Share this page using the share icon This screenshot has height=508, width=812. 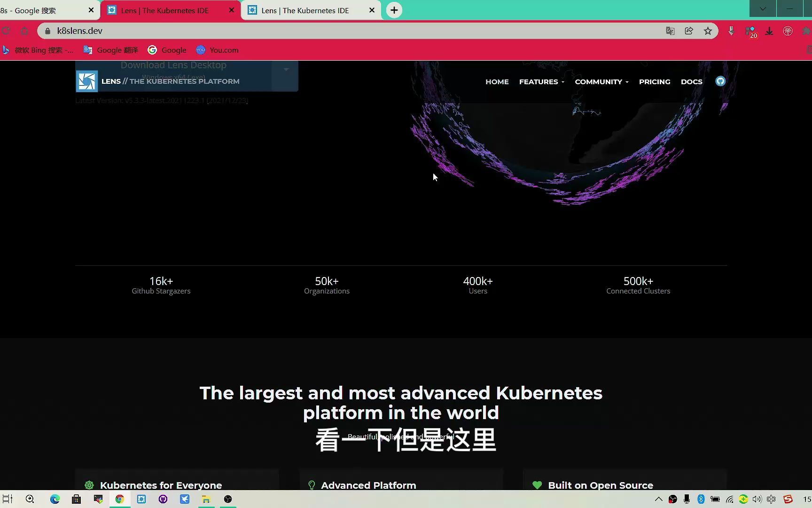[x=689, y=31]
